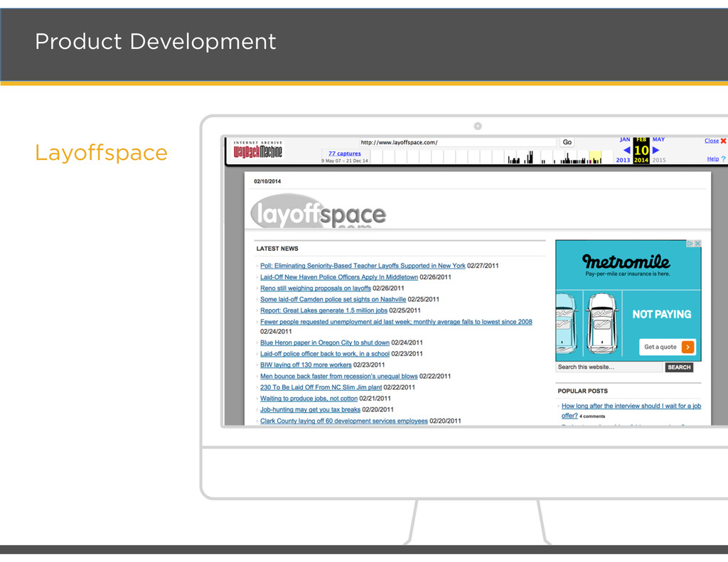Open the 77 captures link

(x=345, y=153)
